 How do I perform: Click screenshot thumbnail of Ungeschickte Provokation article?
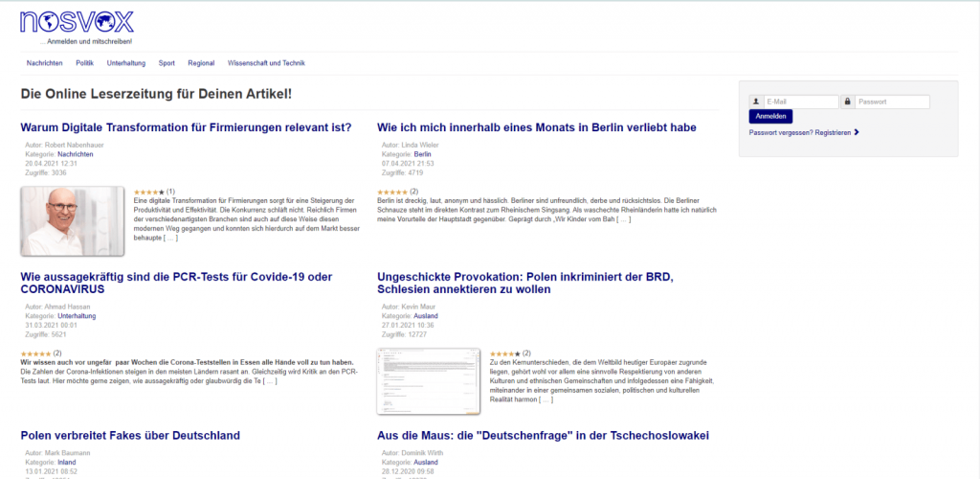pyautogui.click(x=429, y=381)
